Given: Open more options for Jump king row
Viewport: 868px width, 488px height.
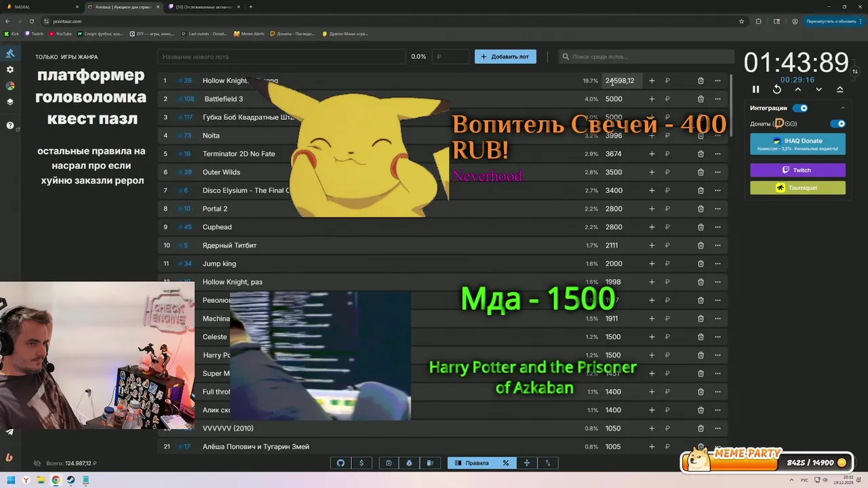Looking at the screenshot, I should pyautogui.click(x=717, y=264).
